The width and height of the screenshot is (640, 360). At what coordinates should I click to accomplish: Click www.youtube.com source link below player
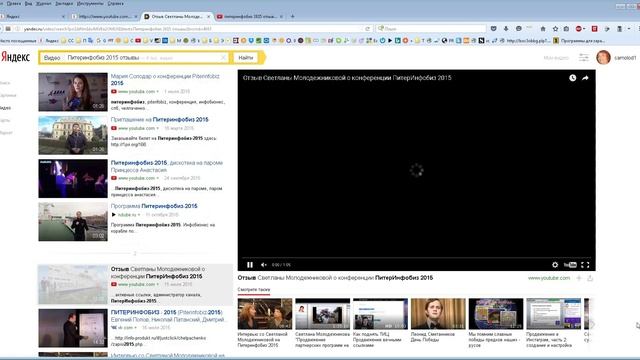pyautogui.click(x=549, y=278)
